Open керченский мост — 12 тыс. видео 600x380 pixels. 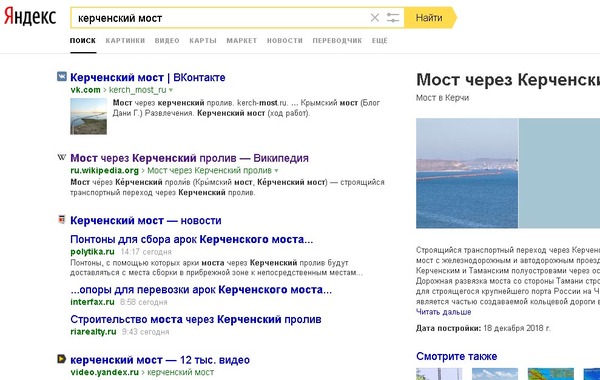(160, 360)
